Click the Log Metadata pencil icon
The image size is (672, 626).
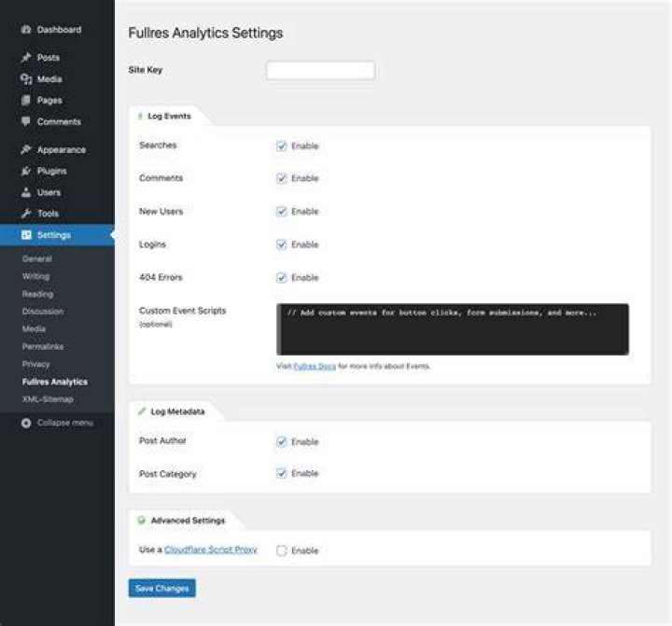[x=142, y=411]
